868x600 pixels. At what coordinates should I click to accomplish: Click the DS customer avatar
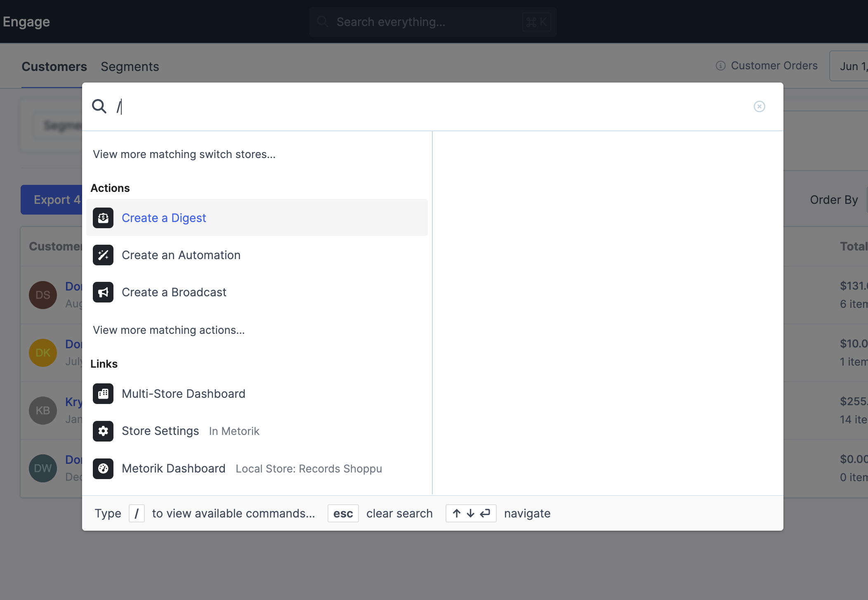pyautogui.click(x=43, y=295)
